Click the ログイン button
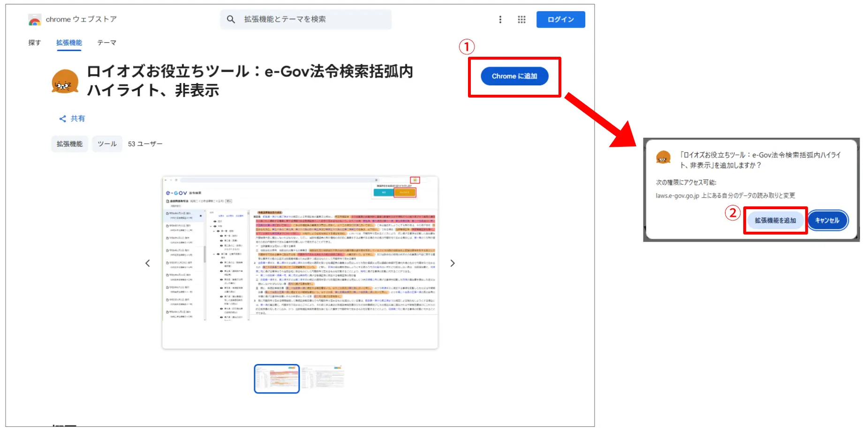868x432 pixels. click(560, 19)
